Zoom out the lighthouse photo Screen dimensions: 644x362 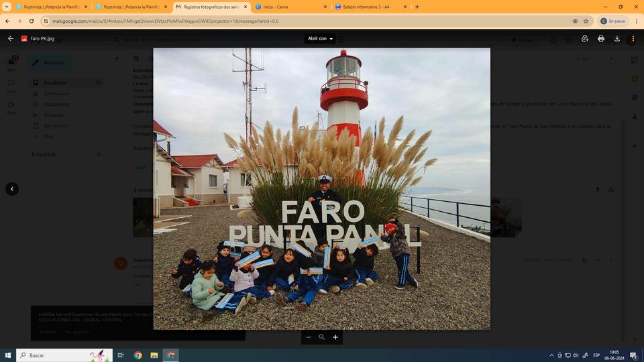[309, 337]
